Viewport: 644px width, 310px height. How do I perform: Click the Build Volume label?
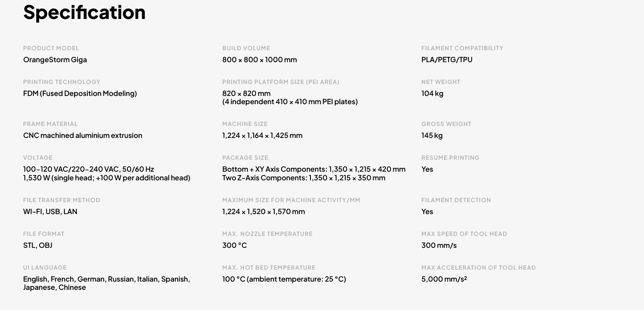246,48
